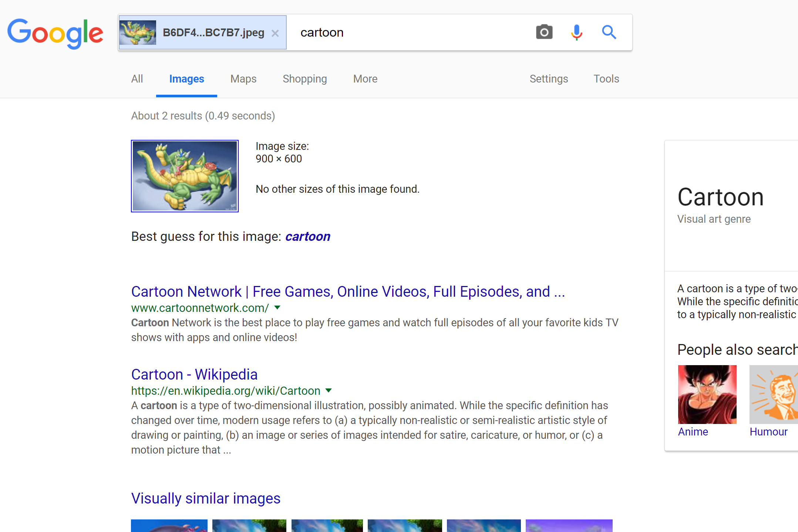Open the More menu
This screenshot has height=532, width=798.
click(365, 79)
